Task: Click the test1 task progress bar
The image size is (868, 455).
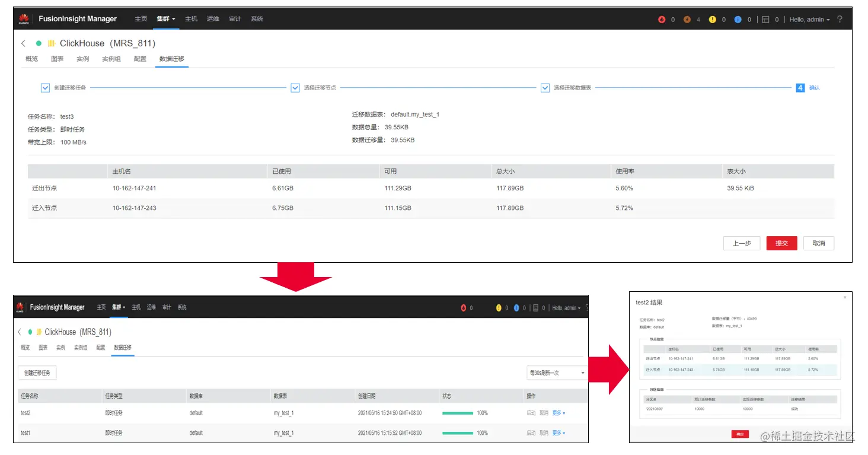Action: (458, 433)
